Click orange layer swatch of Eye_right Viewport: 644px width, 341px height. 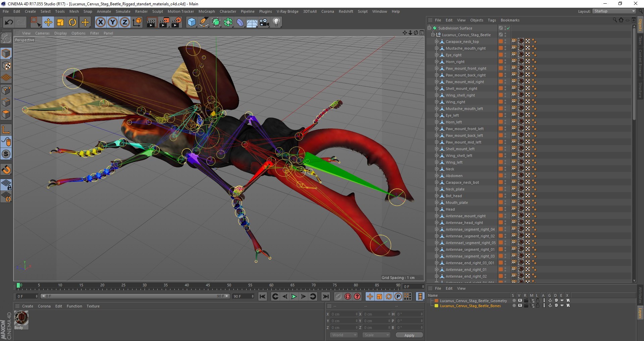501,55
